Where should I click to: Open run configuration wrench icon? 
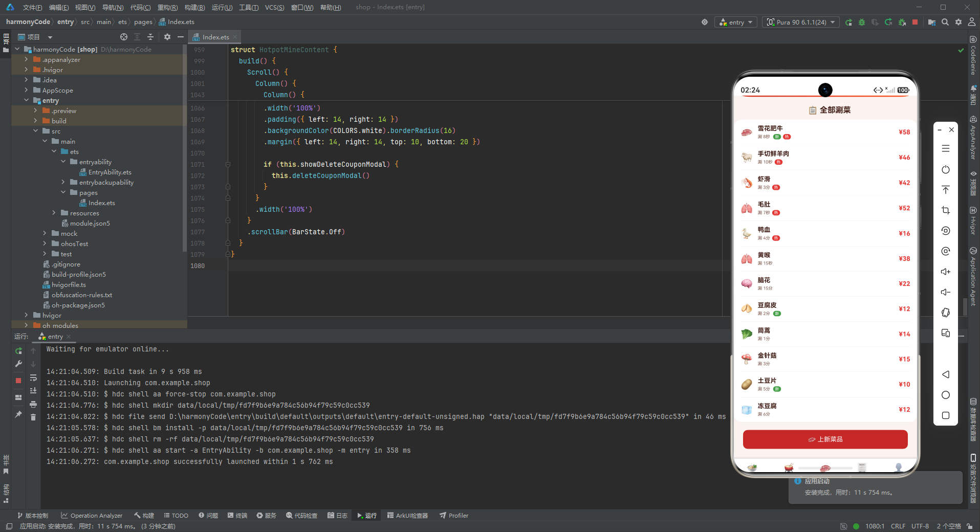pos(18,364)
